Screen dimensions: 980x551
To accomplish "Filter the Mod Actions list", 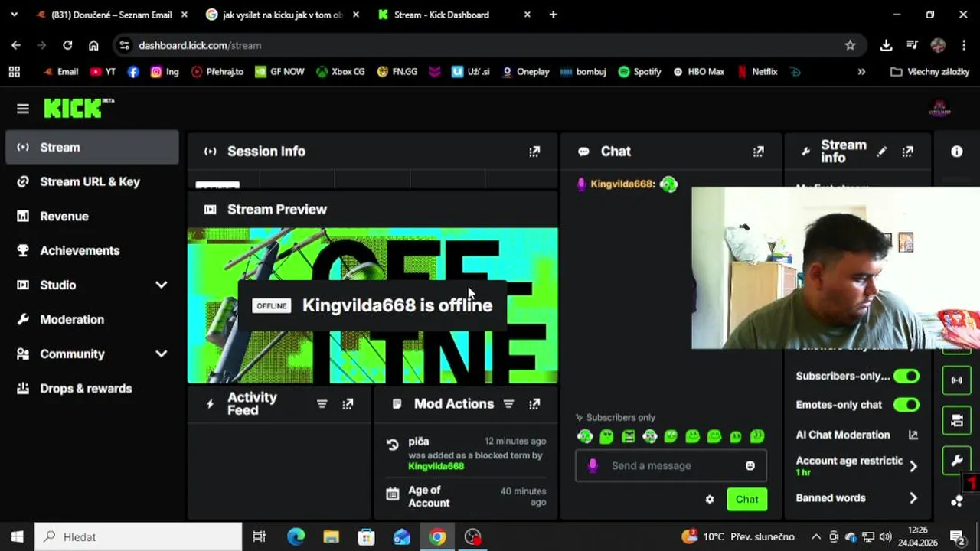I will coord(508,404).
